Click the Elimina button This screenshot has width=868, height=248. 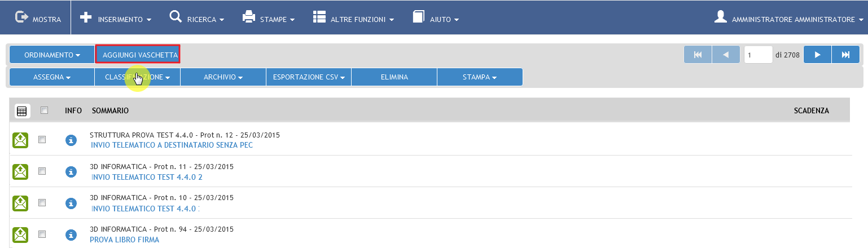394,77
